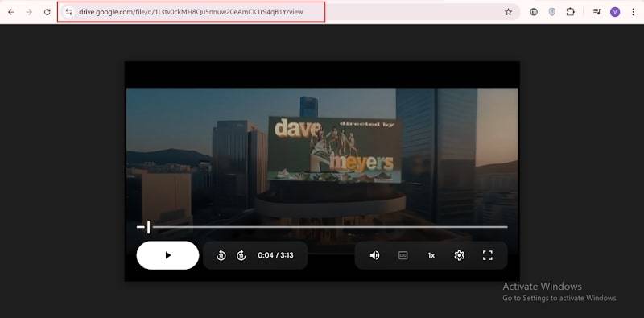Bookmark this page with the star
The image size is (644, 318).
(509, 12)
